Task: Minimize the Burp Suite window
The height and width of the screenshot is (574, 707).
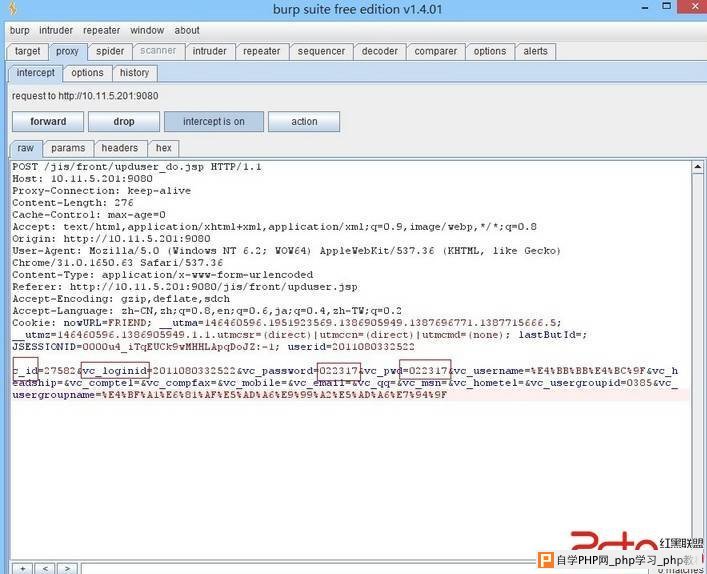Action: pyautogui.click(x=645, y=8)
